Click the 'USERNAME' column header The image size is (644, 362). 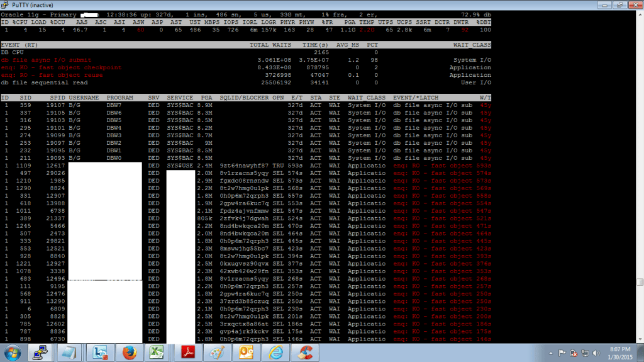coord(84,98)
